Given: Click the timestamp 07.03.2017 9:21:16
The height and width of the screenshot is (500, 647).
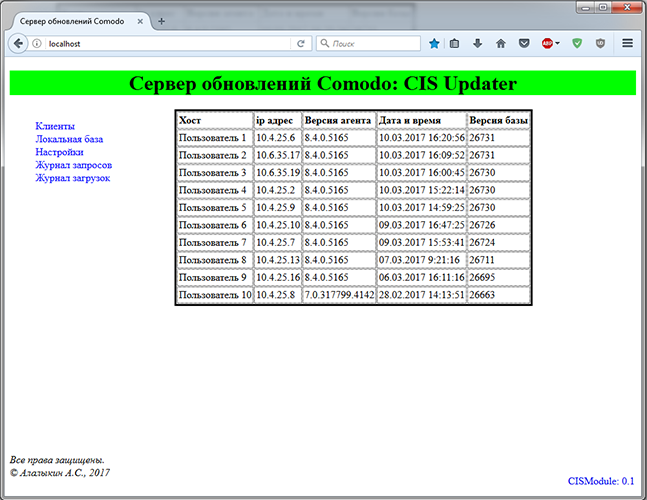Looking at the screenshot, I should [x=419, y=260].
